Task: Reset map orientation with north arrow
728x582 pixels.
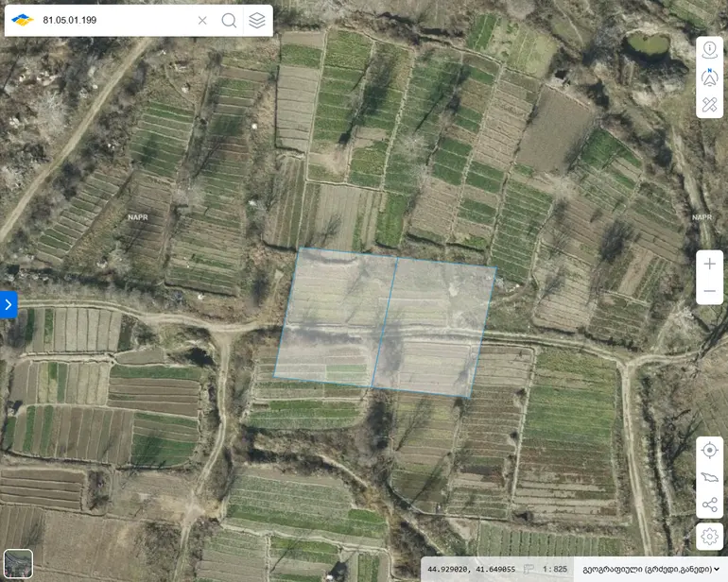Action: [709, 77]
